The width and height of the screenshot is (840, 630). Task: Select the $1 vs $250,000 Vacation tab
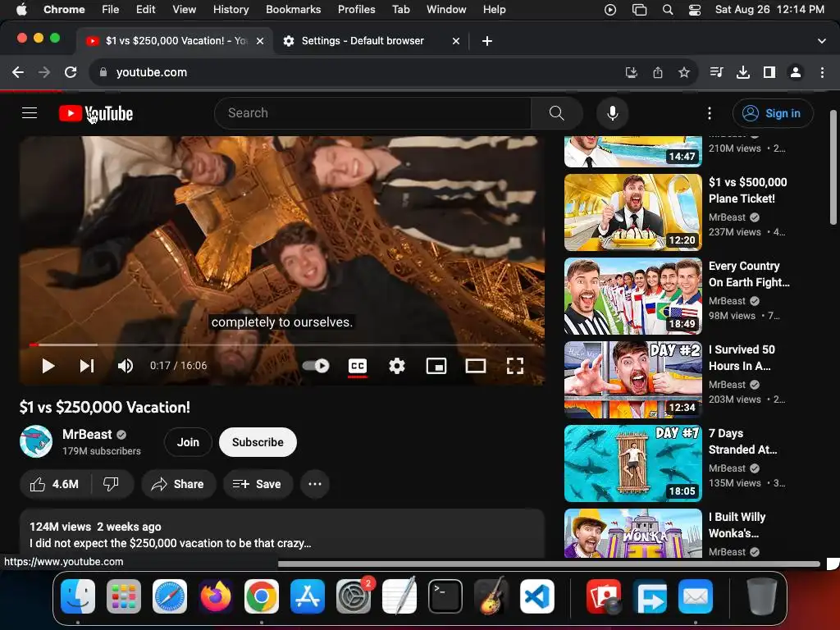pos(175,41)
